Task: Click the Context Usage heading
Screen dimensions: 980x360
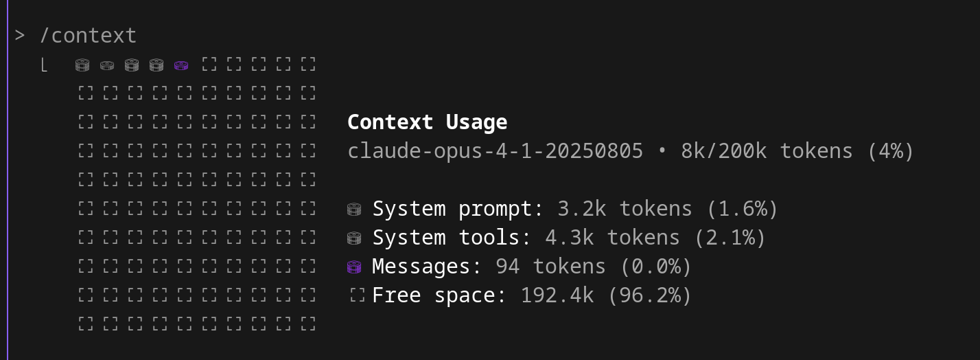Action: (x=428, y=122)
